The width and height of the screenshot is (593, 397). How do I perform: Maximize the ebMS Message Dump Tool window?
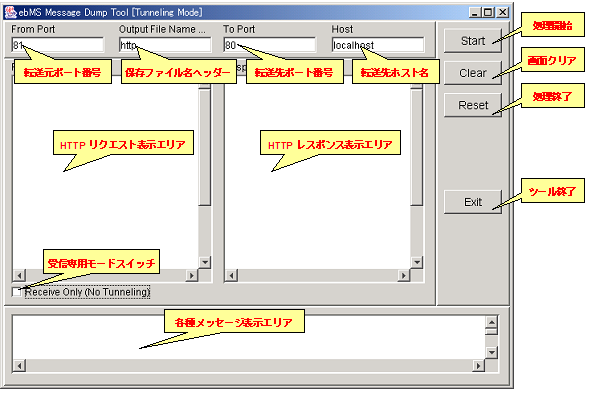click(488, 12)
